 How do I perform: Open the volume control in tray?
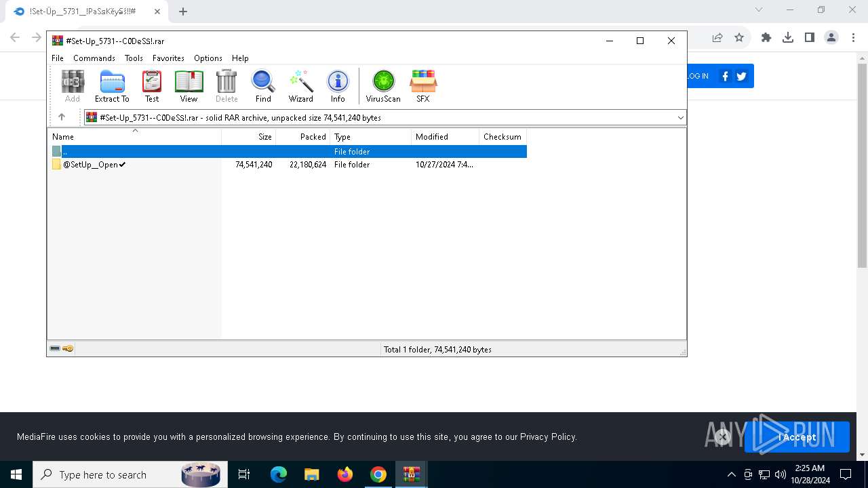point(780,474)
